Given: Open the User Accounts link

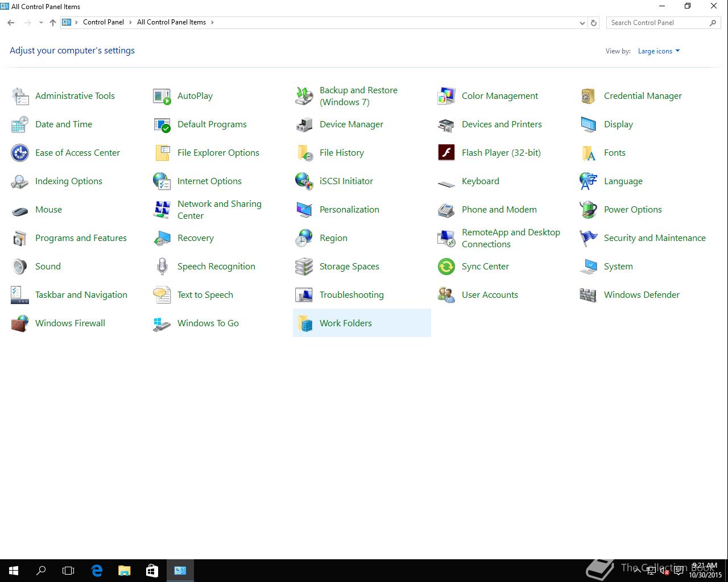Looking at the screenshot, I should pyautogui.click(x=490, y=295).
